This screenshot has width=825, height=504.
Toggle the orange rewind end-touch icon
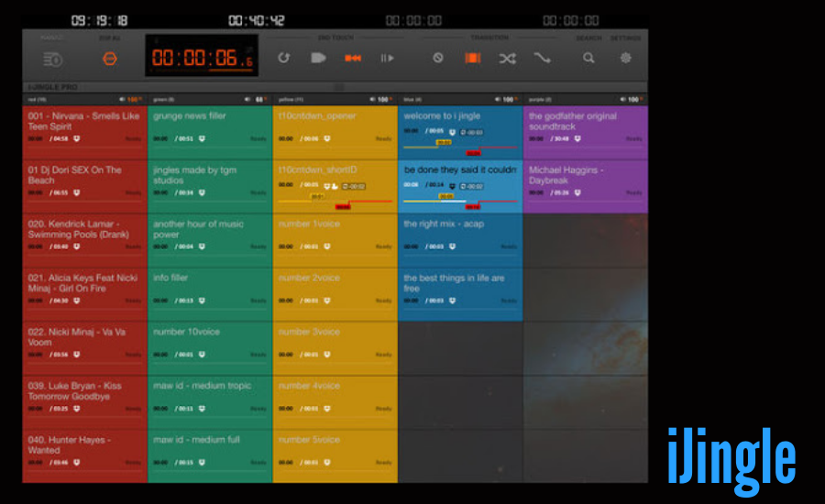[x=353, y=58]
